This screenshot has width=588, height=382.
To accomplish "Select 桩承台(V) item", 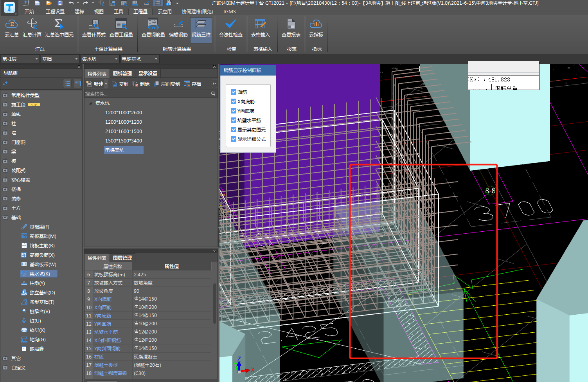I will click(40, 311).
